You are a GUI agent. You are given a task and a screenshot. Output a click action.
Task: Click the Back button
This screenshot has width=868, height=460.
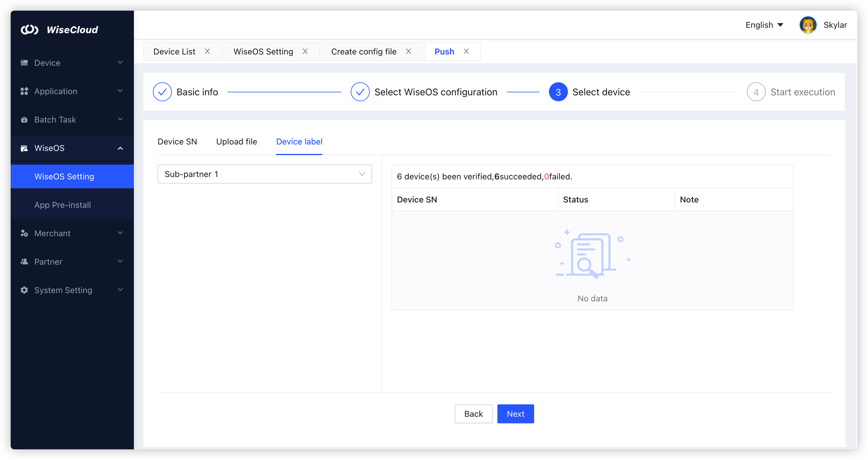point(473,414)
